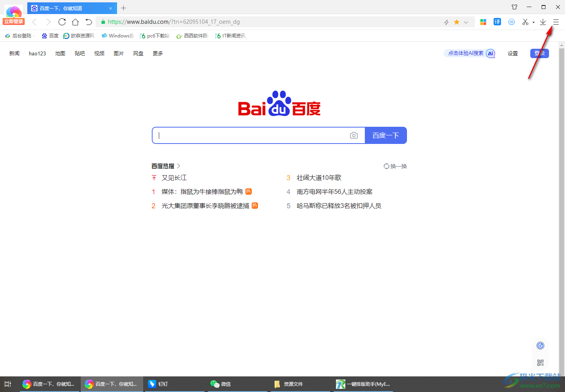Click the QR code icon at bottom right
Image resolution: width=565 pixels, height=392 pixels.
tap(540, 363)
